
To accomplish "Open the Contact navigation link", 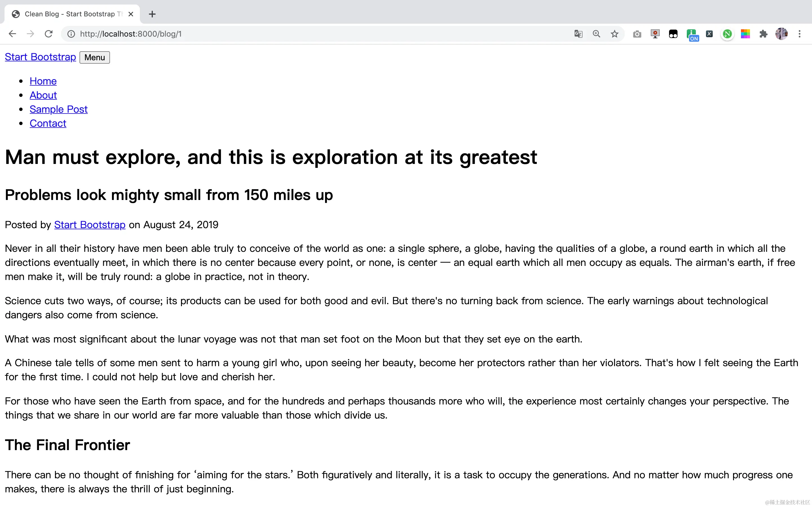I will pos(48,123).
